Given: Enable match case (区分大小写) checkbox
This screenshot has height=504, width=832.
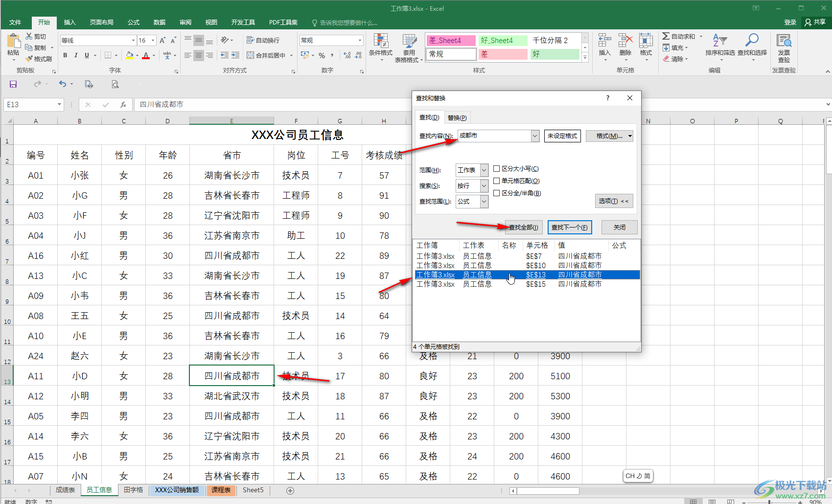Looking at the screenshot, I should [x=496, y=169].
